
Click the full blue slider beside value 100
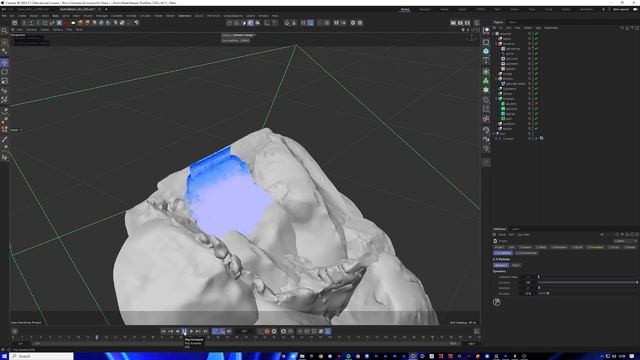tap(588, 282)
